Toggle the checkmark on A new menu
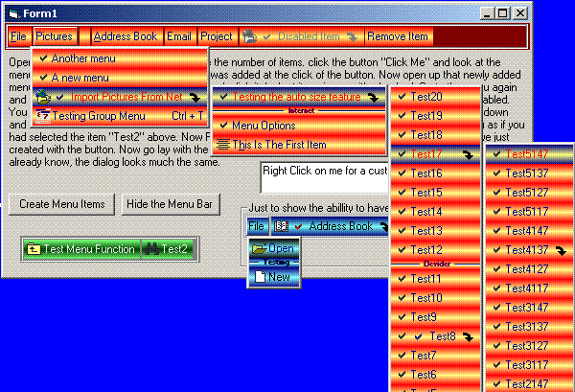This screenshot has width=575, height=392. pos(44,77)
